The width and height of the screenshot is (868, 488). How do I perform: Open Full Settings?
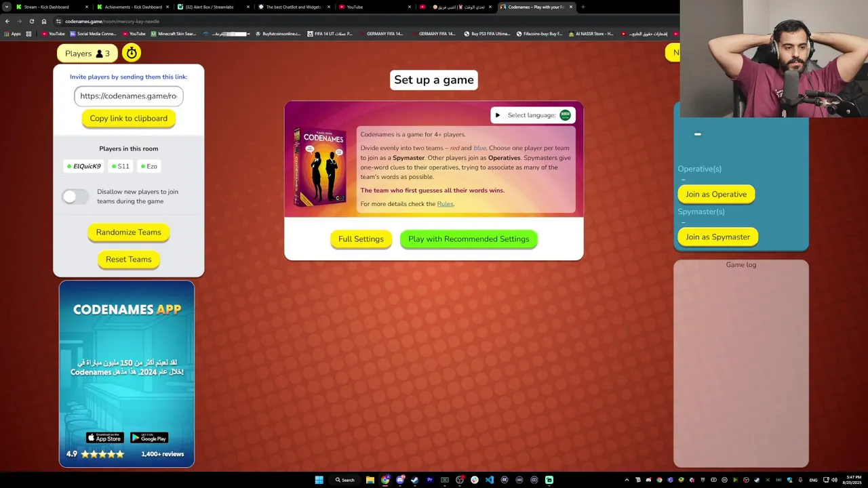click(361, 239)
